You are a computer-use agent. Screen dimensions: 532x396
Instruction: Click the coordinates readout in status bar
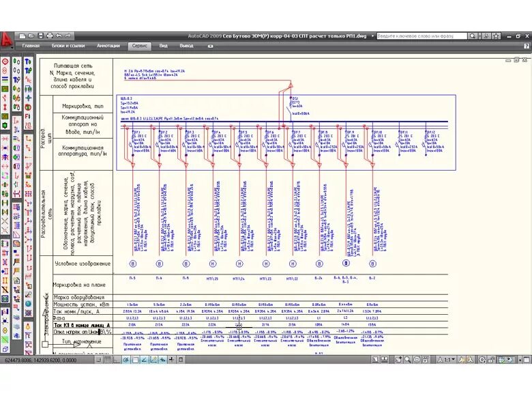point(41,360)
